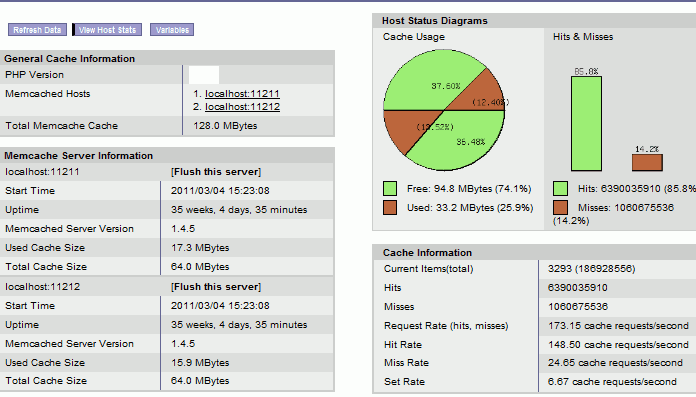Flush the localhost:11211 server

216,172
